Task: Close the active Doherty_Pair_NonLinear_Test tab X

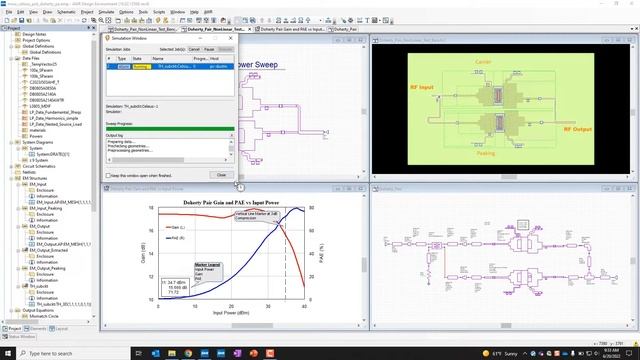Action: point(250,29)
